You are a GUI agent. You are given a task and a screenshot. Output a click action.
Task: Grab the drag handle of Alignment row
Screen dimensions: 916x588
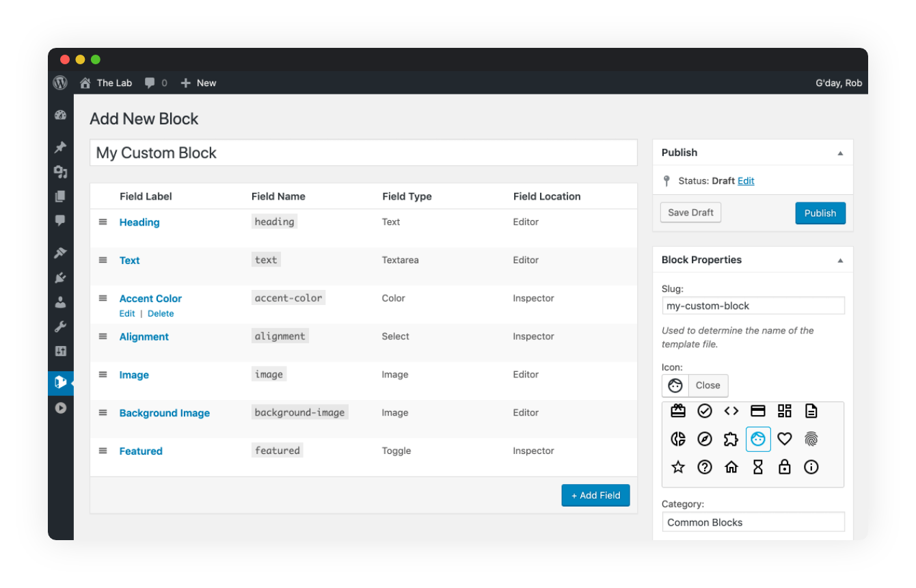[x=103, y=336]
